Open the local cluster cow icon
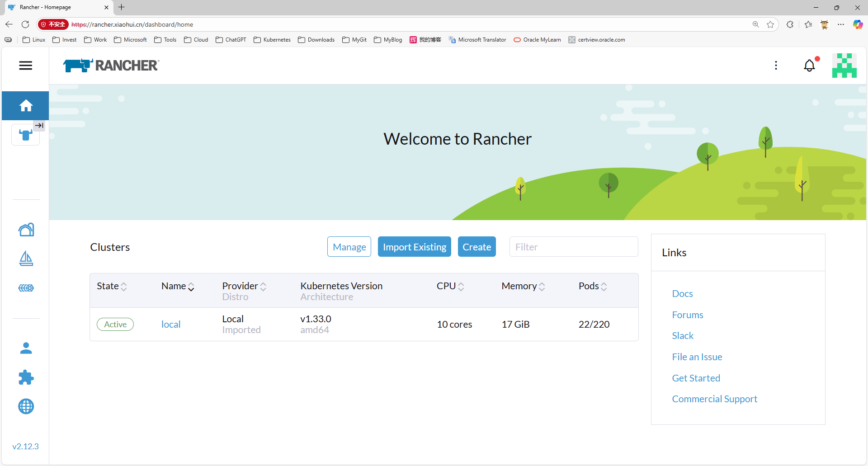This screenshot has height=466, width=868. tap(25, 135)
